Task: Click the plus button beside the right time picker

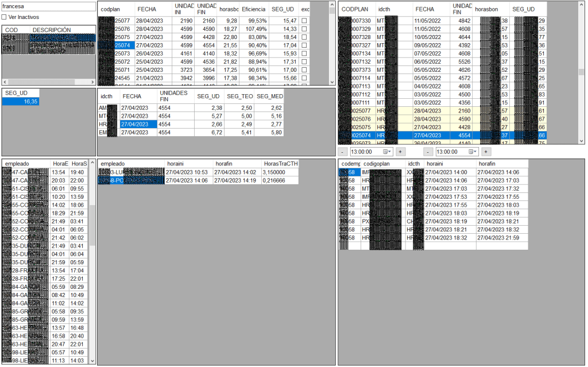Action: click(x=486, y=152)
